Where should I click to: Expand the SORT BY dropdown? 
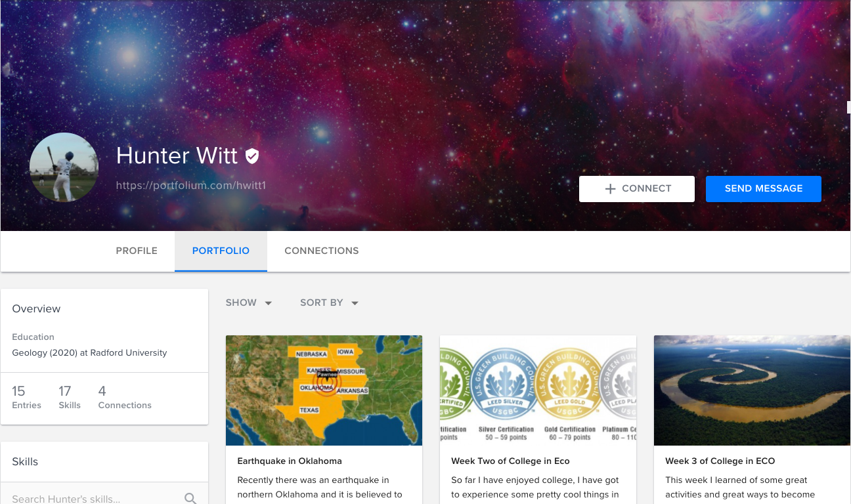[330, 303]
